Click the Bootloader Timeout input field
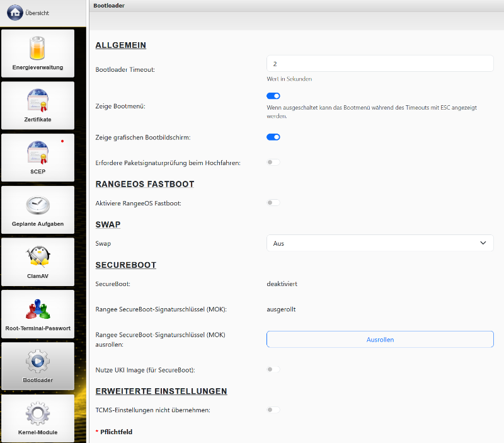The width and height of the screenshot is (504, 443). [380, 64]
